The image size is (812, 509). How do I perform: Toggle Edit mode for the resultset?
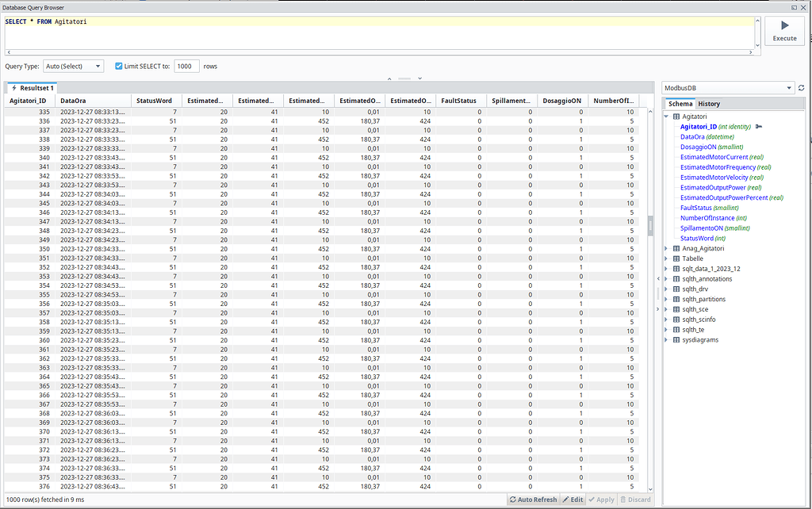click(x=572, y=499)
